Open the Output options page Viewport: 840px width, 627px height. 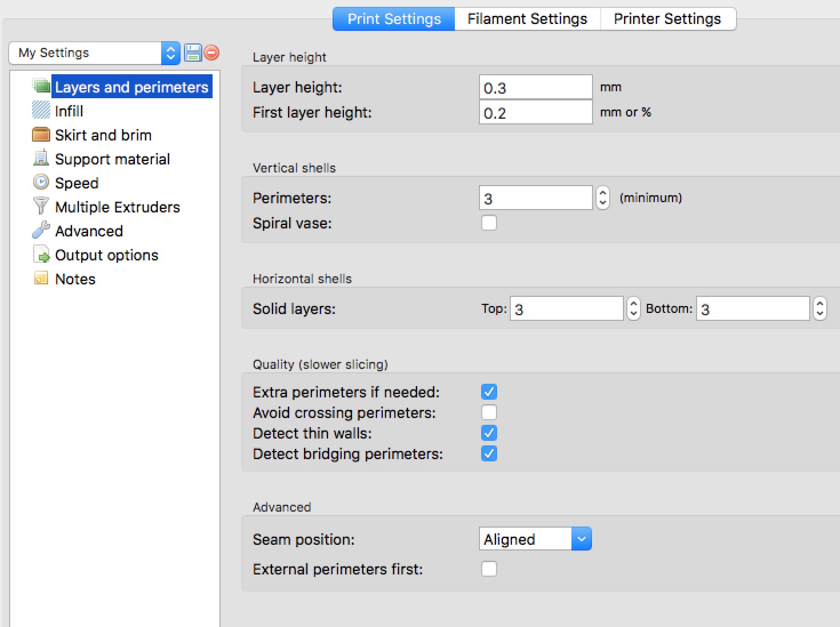(107, 255)
